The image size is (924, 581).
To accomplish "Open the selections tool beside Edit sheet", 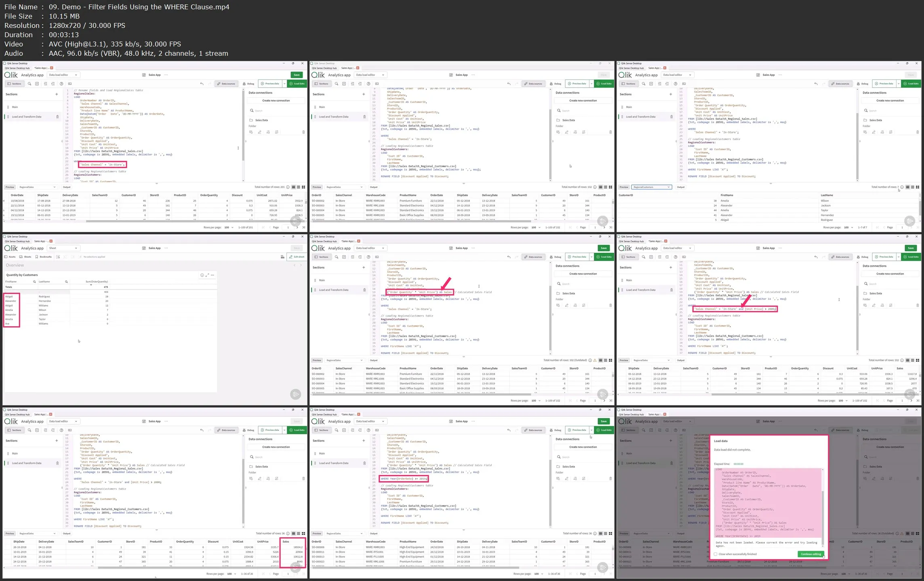I will tap(282, 257).
